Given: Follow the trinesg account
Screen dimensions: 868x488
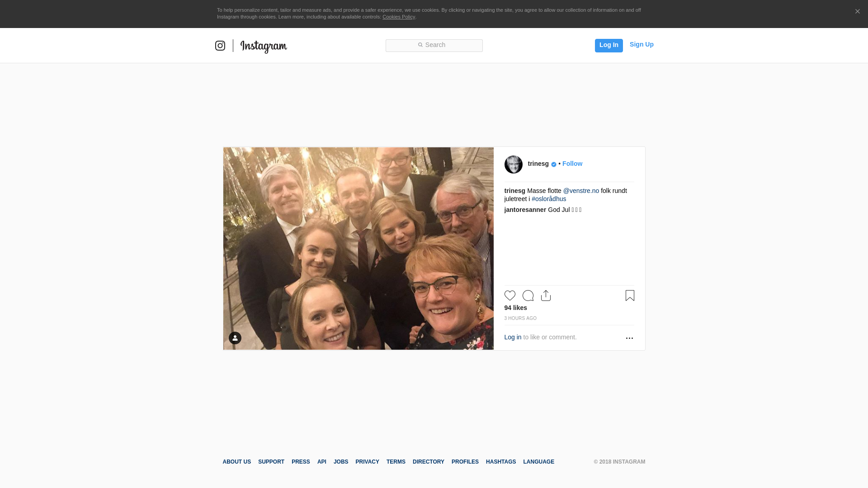Looking at the screenshot, I should [572, 164].
